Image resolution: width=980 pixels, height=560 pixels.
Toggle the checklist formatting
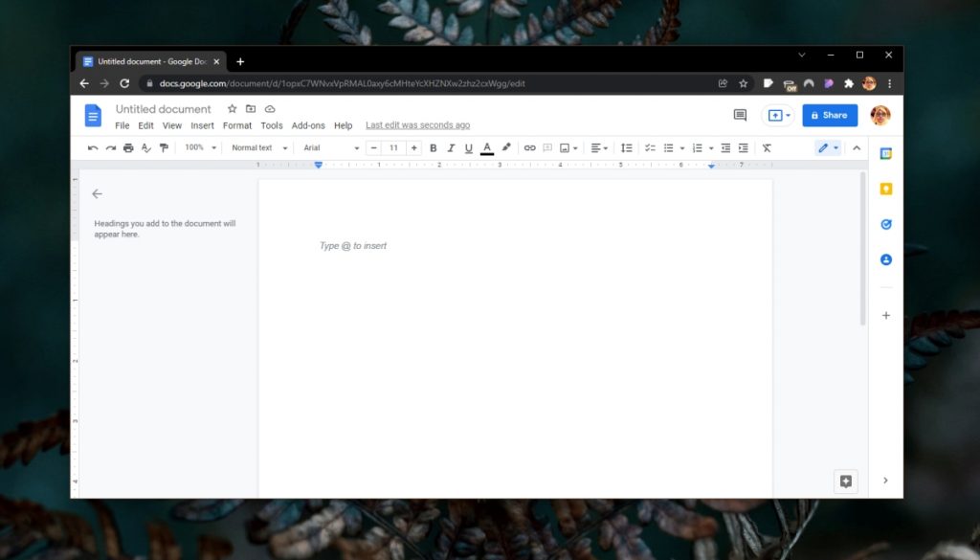click(650, 147)
